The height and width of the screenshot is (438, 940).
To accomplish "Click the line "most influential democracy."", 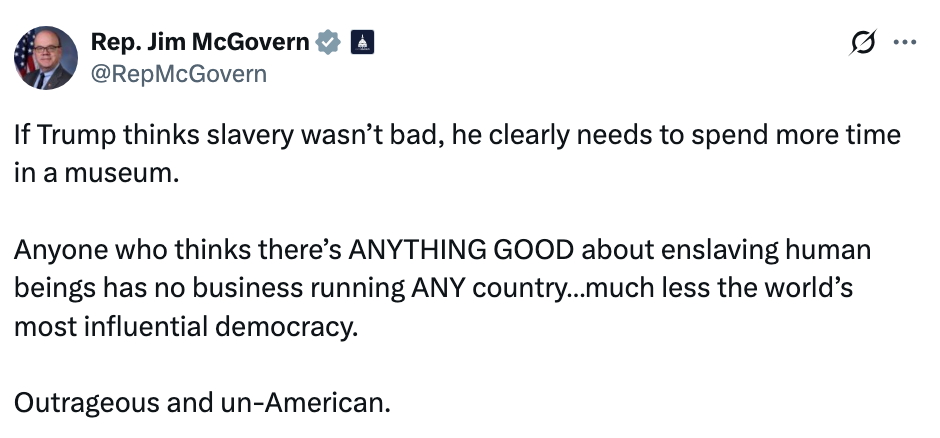I will (x=184, y=325).
